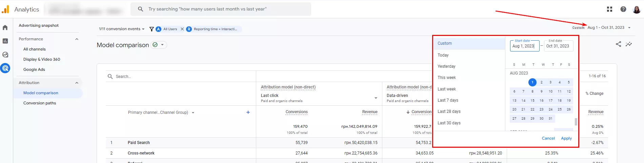Click Cancel in date picker

coord(548,138)
